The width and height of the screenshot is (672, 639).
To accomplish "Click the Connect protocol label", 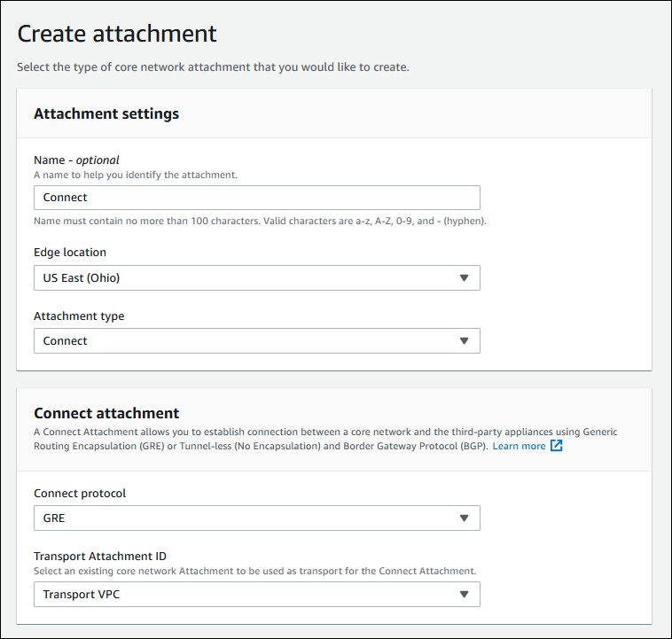I will coord(80,493).
